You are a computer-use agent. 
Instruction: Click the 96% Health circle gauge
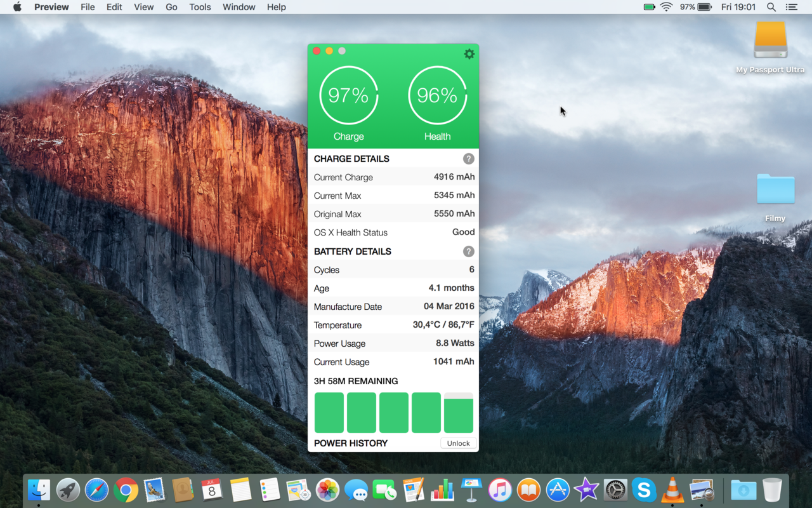[437, 96]
